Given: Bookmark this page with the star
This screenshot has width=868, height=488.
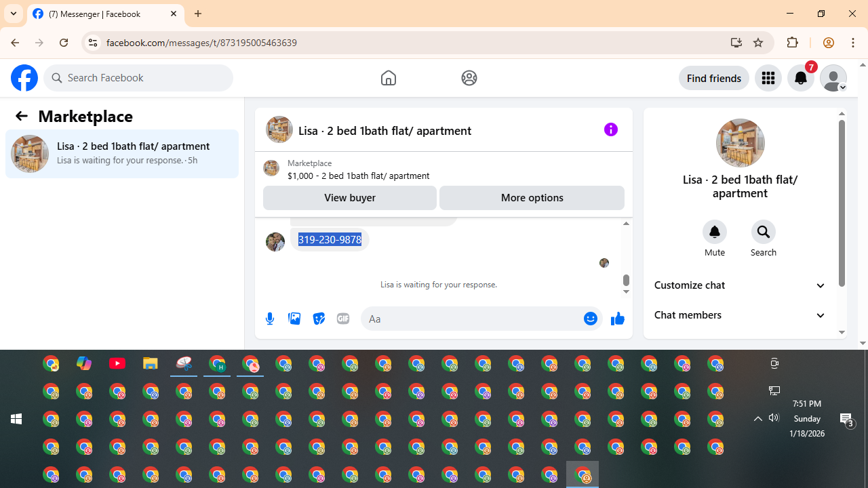Looking at the screenshot, I should coord(758,43).
